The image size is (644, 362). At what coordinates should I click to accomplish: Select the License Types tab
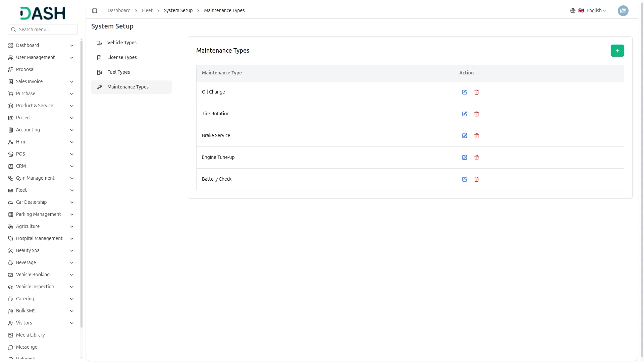(122, 57)
